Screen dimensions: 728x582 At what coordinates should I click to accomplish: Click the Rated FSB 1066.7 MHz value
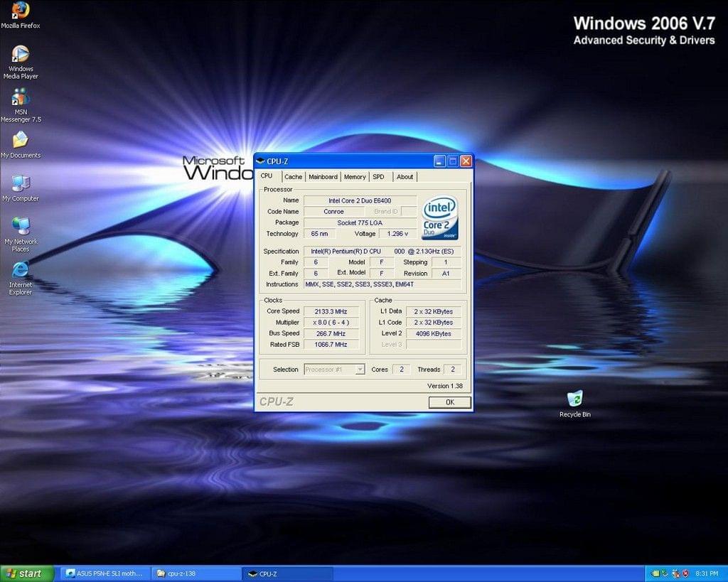click(x=331, y=345)
